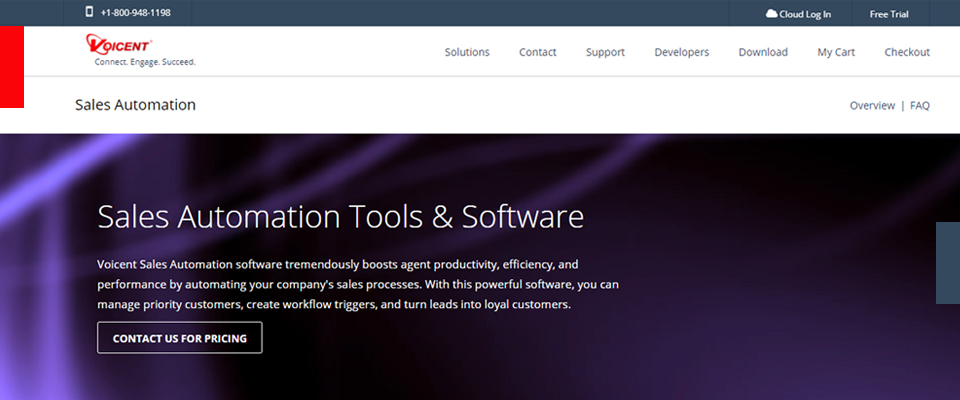Screen dimensions: 960x400
Task: Click the mobile phone icon
Action: coord(89,12)
